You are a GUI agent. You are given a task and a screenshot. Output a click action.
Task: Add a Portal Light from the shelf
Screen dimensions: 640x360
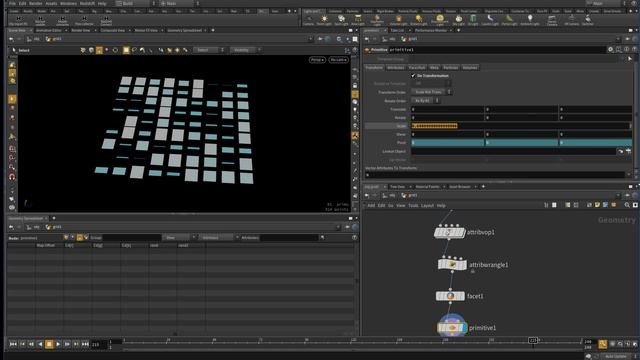(509, 20)
